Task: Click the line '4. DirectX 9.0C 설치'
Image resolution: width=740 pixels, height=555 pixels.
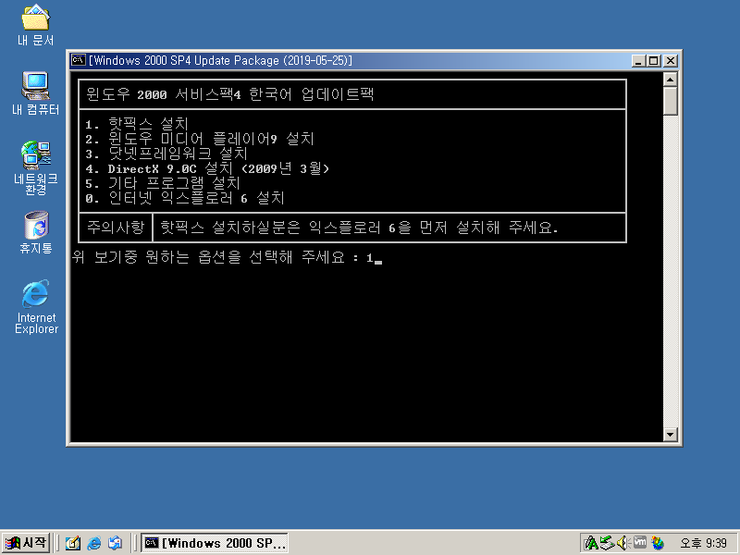Action: click(x=207, y=168)
